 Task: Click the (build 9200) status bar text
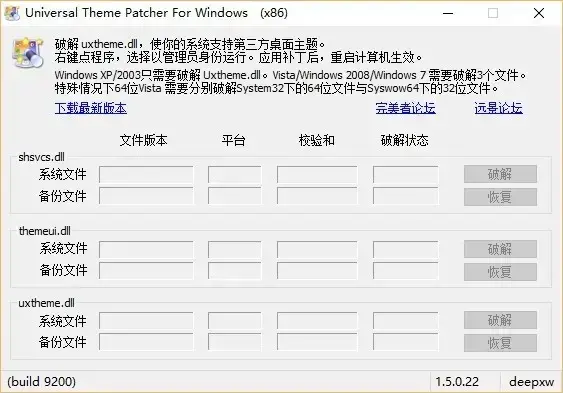tap(42, 382)
